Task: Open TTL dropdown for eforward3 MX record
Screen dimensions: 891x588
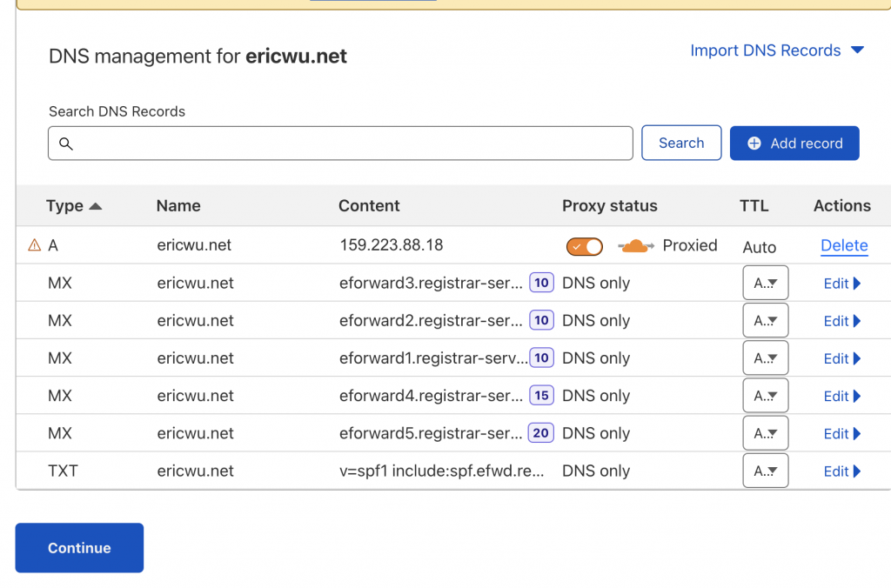Action: 766,283
